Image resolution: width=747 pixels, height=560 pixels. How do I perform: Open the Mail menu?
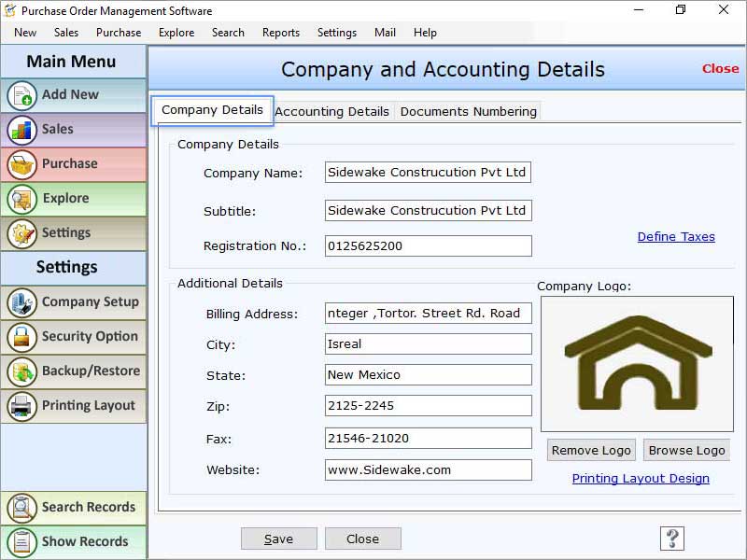click(x=385, y=32)
